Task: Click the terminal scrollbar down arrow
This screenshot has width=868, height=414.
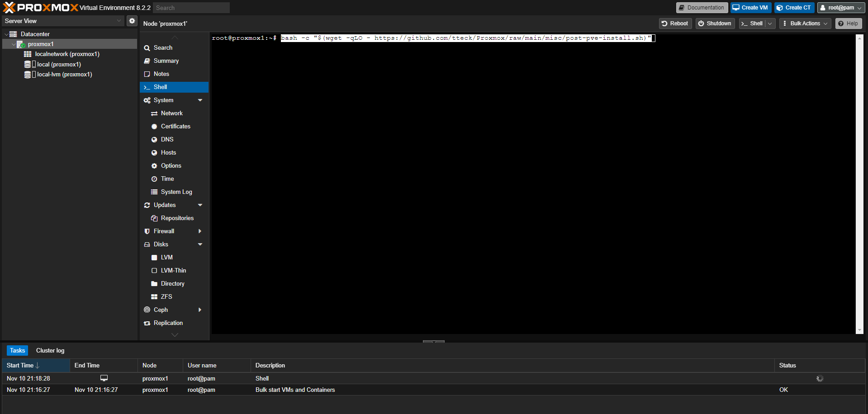Action: pyautogui.click(x=859, y=330)
